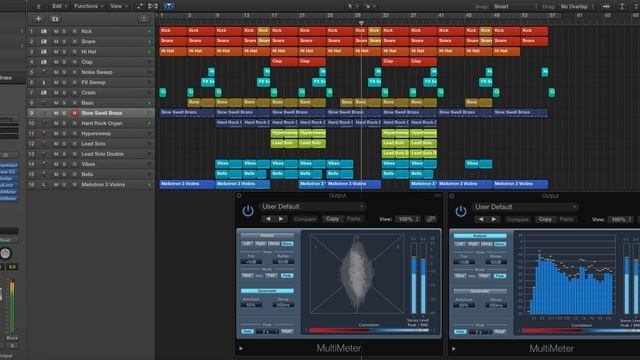
Task: Click the FX Sweep audio track icon
Action: pyautogui.click(x=44, y=82)
